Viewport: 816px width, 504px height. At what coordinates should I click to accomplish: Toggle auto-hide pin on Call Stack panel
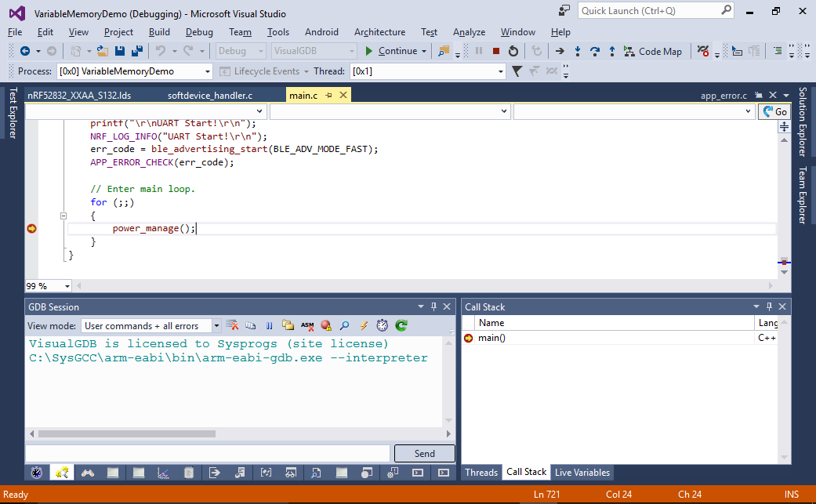pos(769,307)
